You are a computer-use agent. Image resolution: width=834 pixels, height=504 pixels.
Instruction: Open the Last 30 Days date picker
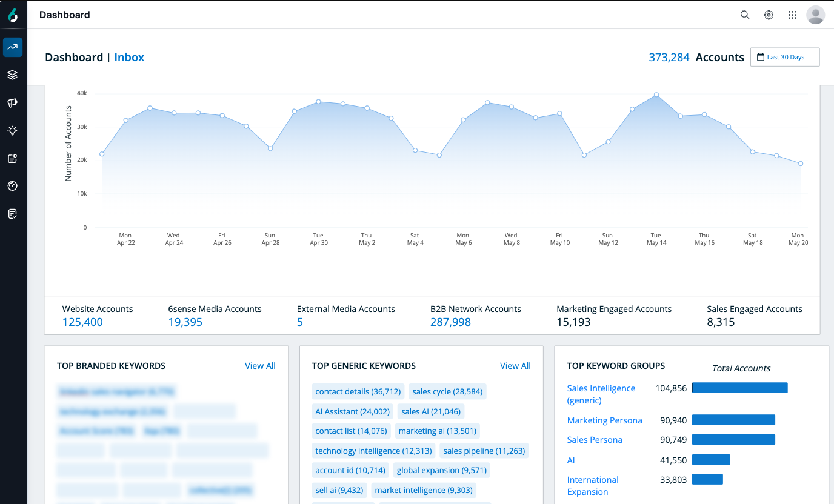click(x=785, y=57)
